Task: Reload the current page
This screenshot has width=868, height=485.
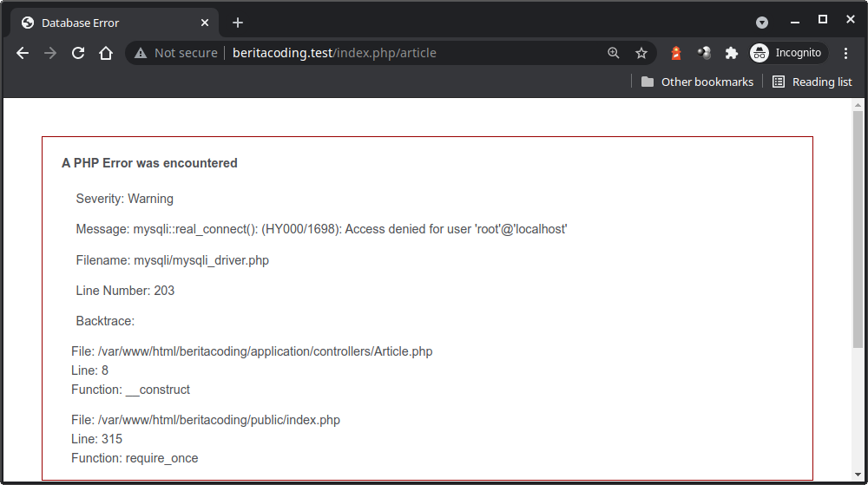Action: pos(78,53)
